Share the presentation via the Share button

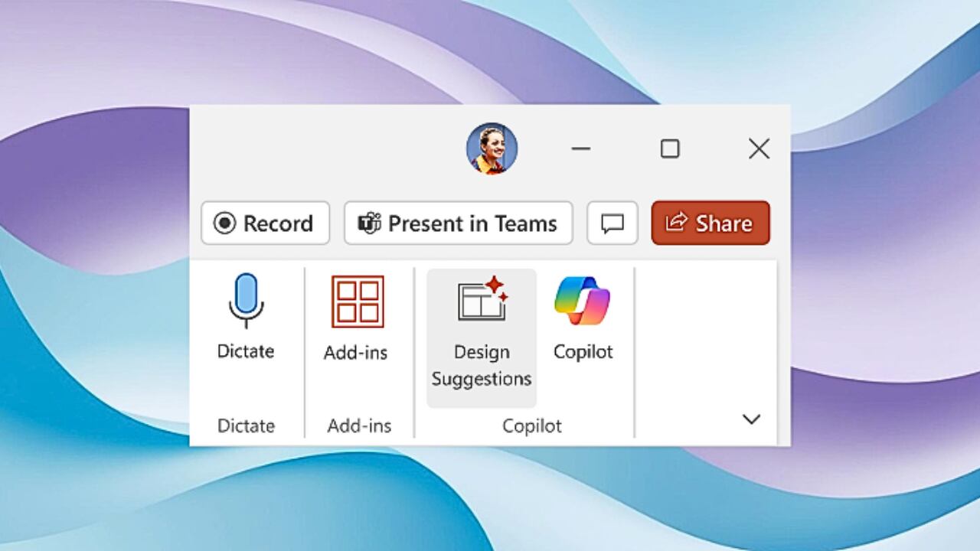[x=710, y=223]
